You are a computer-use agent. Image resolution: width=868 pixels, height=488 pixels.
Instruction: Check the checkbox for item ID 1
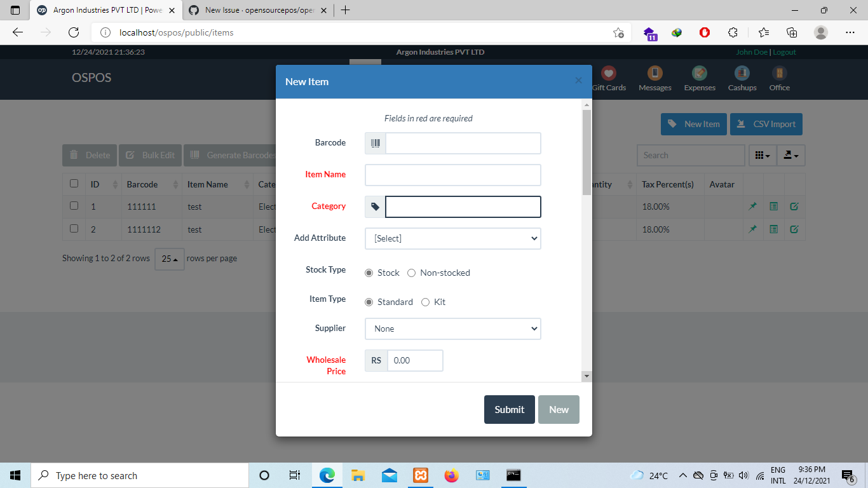[x=74, y=206]
